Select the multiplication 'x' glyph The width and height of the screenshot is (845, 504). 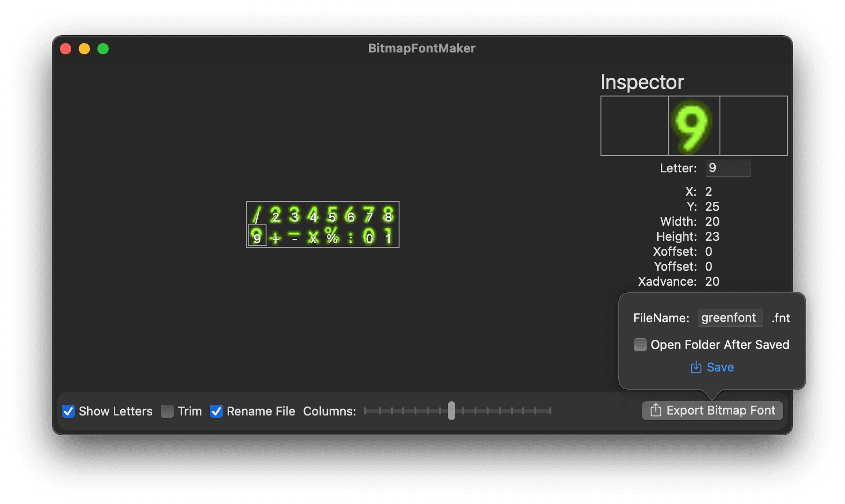click(313, 238)
